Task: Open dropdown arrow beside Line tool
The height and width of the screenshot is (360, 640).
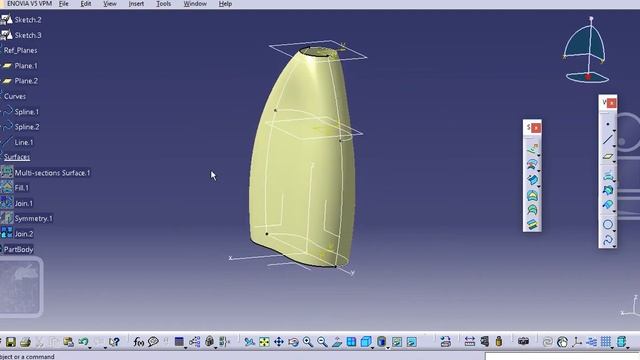Action: coord(614,147)
